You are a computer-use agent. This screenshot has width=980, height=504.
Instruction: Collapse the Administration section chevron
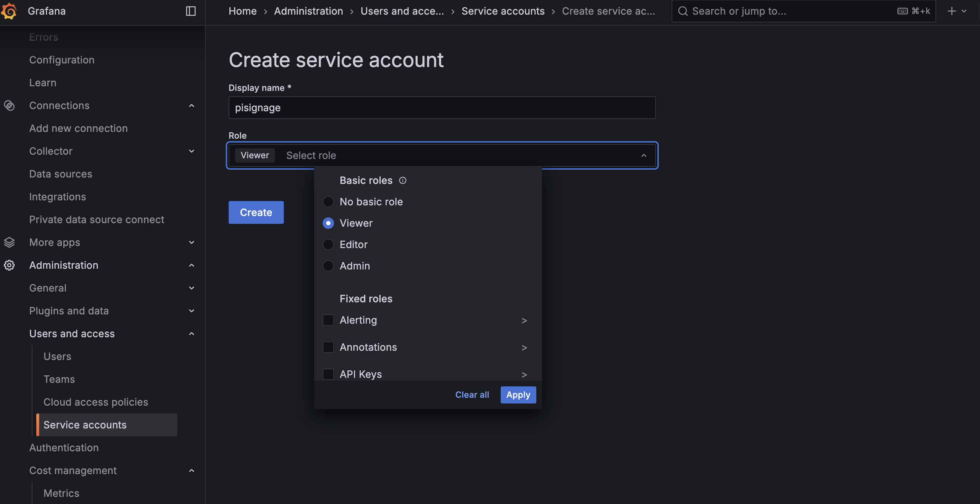tap(192, 265)
